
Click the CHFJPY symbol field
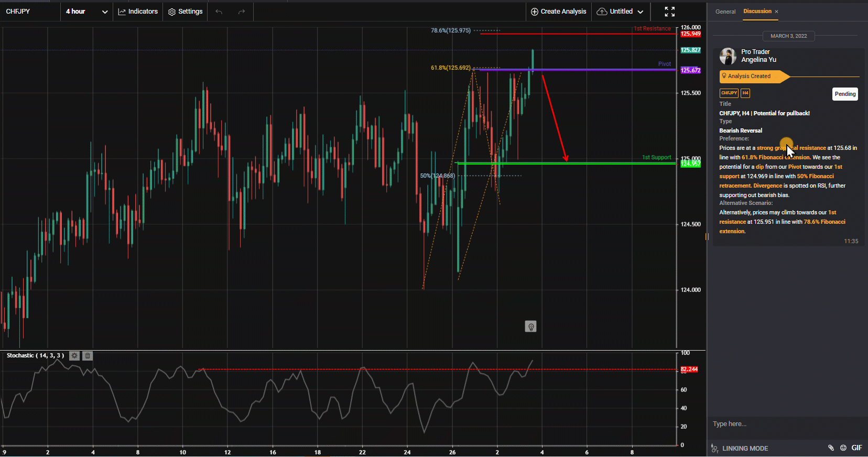click(x=29, y=12)
